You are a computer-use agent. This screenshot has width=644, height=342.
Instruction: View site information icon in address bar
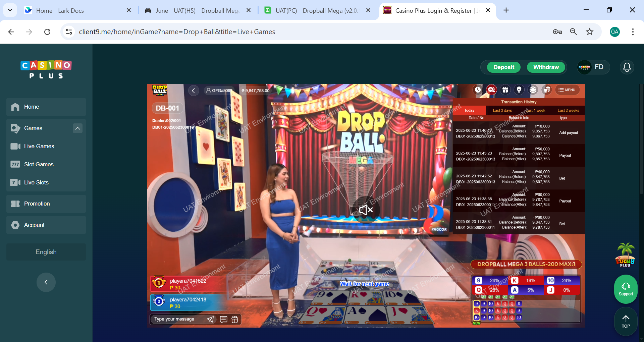[x=69, y=32]
